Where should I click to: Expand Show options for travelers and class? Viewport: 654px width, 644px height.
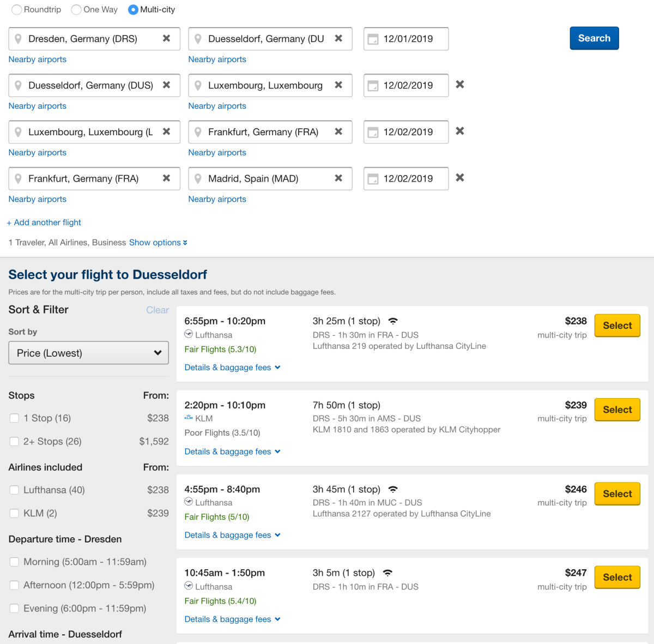(158, 243)
